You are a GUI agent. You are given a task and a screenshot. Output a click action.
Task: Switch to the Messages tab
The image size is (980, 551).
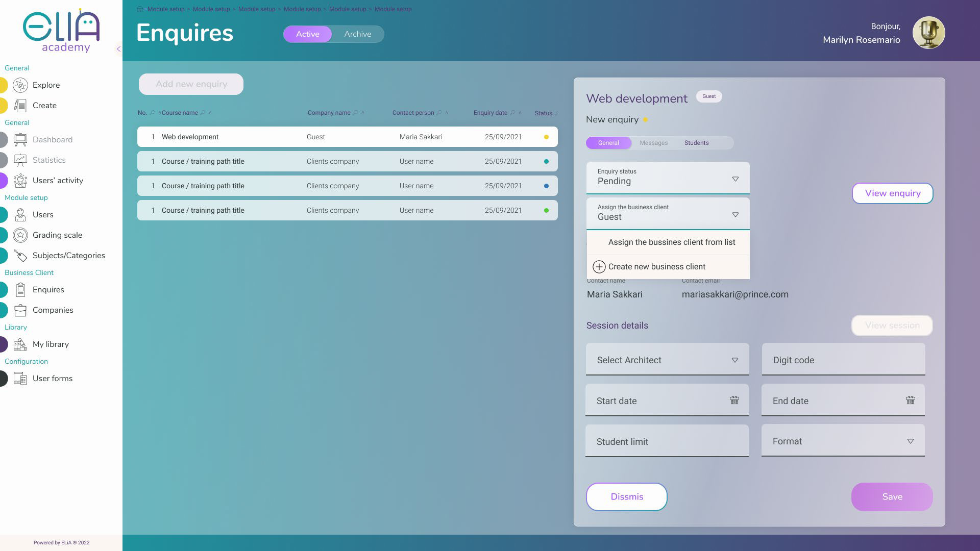[653, 143]
